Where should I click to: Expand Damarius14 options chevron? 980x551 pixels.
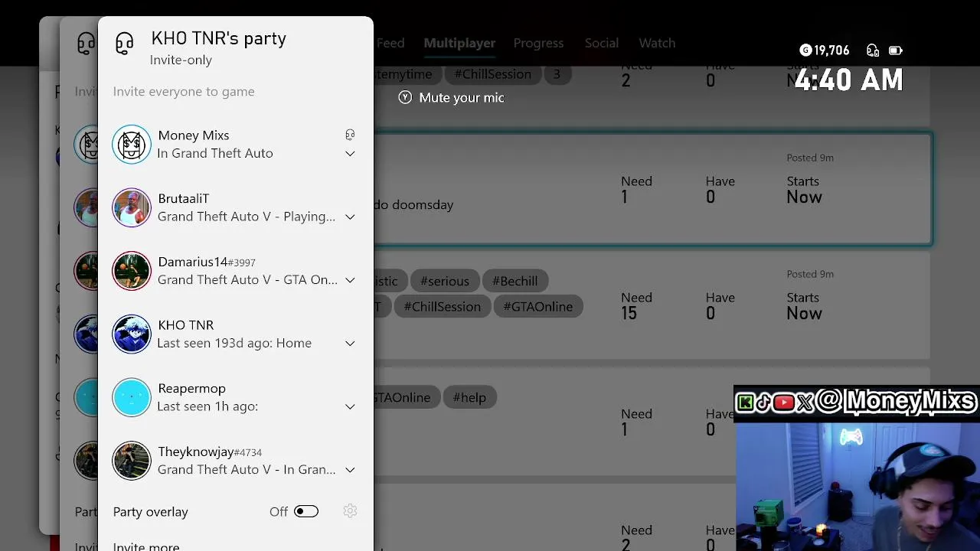coord(350,280)
